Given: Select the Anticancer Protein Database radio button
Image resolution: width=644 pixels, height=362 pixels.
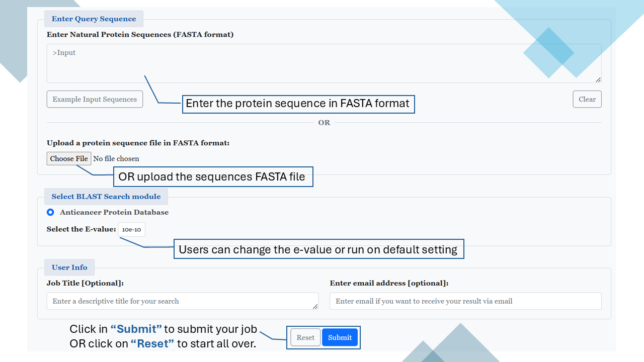Looking at the screenshot, I should (x=50, y=212).
